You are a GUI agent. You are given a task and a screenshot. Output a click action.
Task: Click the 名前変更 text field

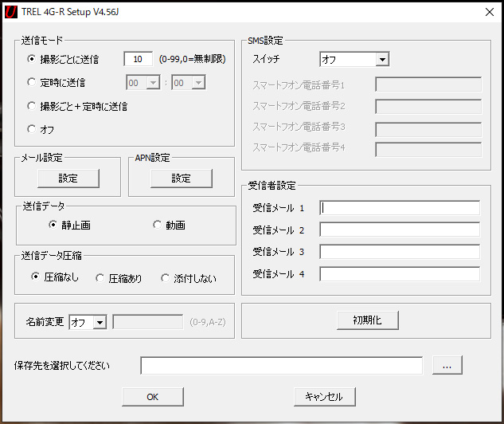[x=148, y=322]
